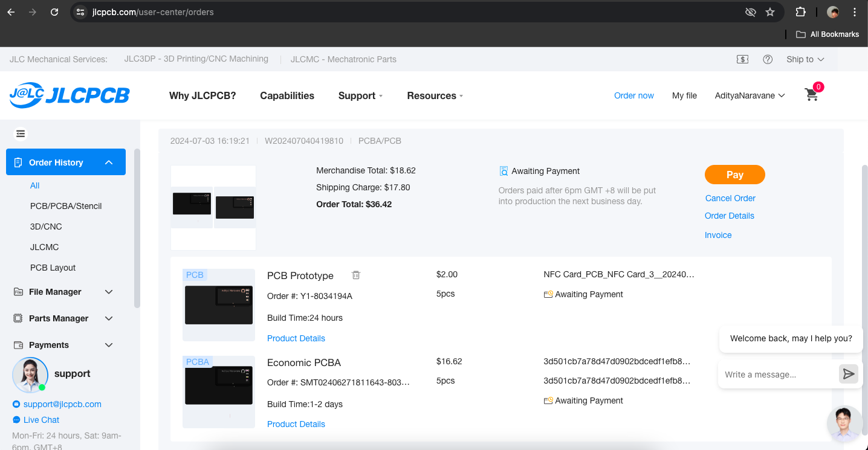Open the help question mark icon

pos(768,59)
